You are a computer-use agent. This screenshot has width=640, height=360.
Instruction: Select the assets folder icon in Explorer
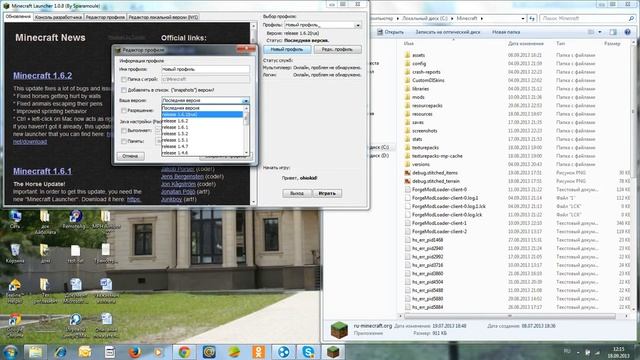point(407,55)
